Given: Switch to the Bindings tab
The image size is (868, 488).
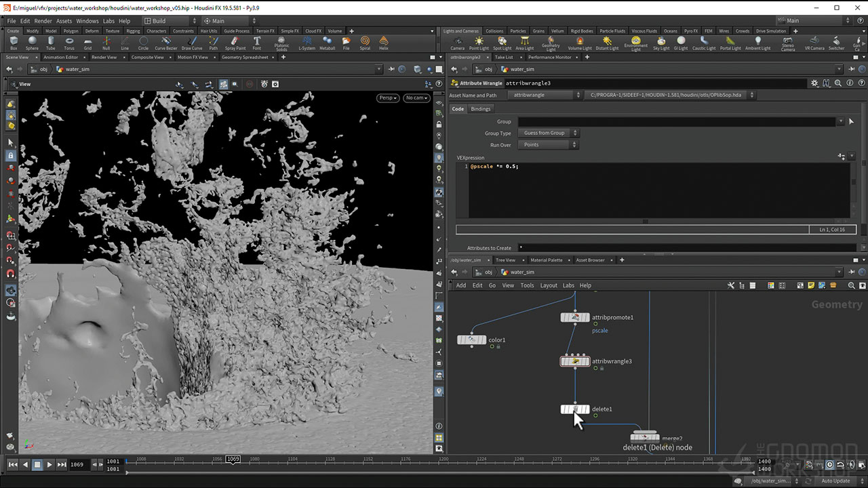Looking at the screenshot, I should tap(480, 109).
